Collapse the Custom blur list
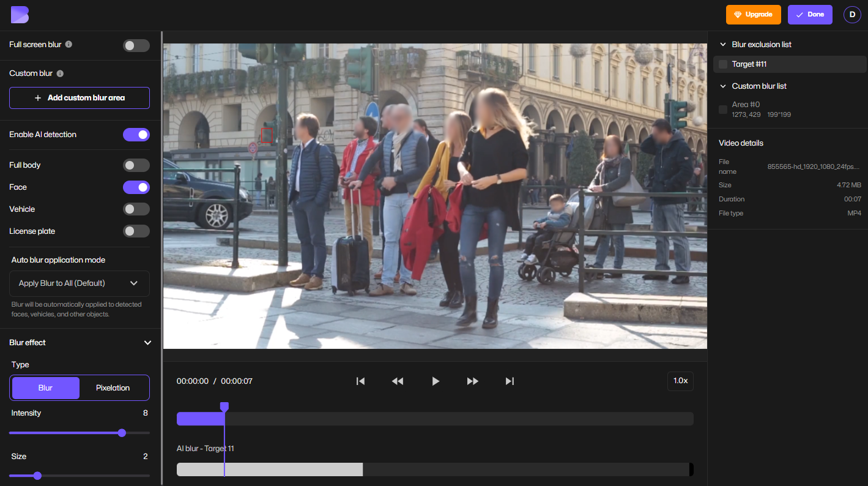The height and width of the screenshot is (486, 868). [x=722, y=86]
